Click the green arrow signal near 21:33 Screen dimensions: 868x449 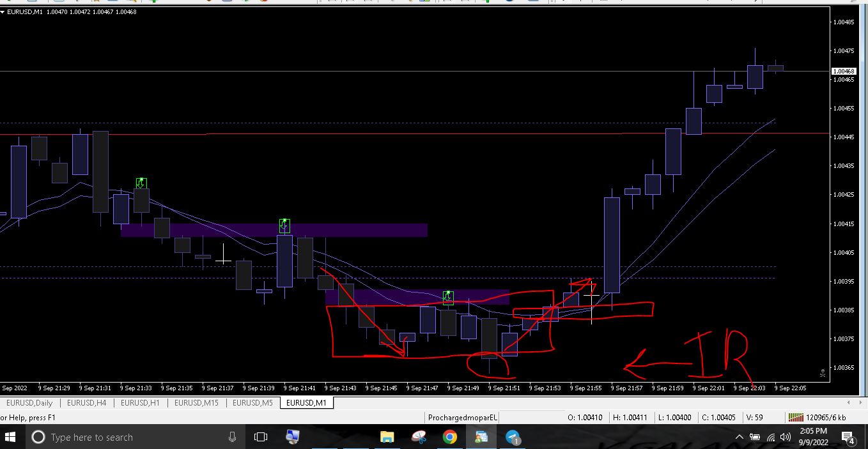[141, 183]
